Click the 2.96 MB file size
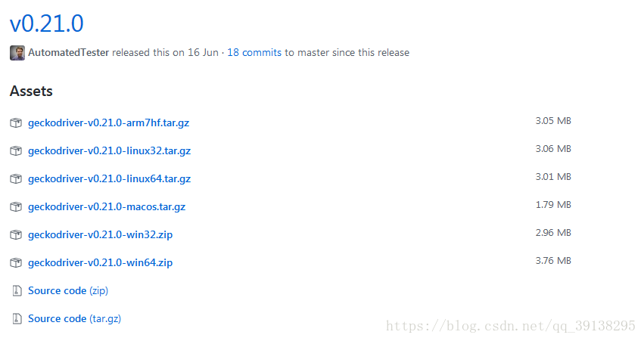The height and width of the screenshot is (341, 644). click(x=553, y=232)
